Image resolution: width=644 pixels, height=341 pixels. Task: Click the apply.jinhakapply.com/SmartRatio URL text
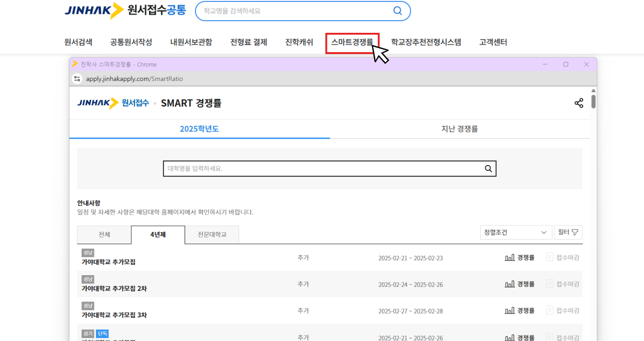click(x=134, y=79)
